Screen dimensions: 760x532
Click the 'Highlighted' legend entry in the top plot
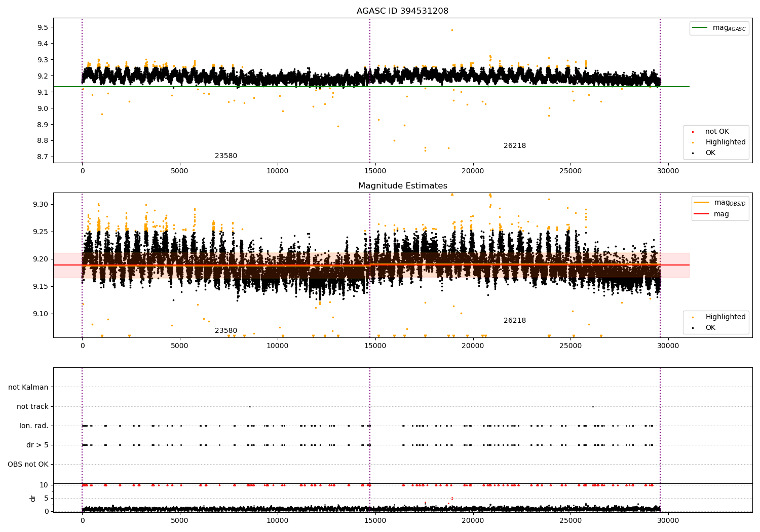coord(725,142)
